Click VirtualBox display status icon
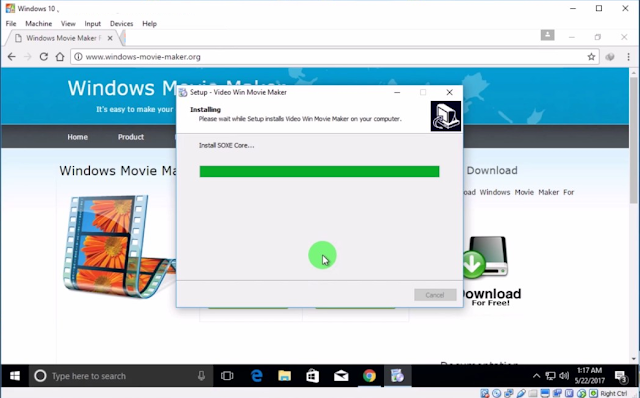Image resolution: width=640 pixels, height=398 pixels. pyautogui.click(x=545, y=394)
